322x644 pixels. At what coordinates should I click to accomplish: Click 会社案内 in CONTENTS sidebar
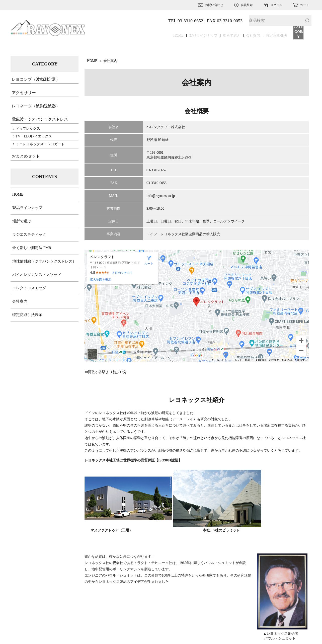[x=44, y=301]
